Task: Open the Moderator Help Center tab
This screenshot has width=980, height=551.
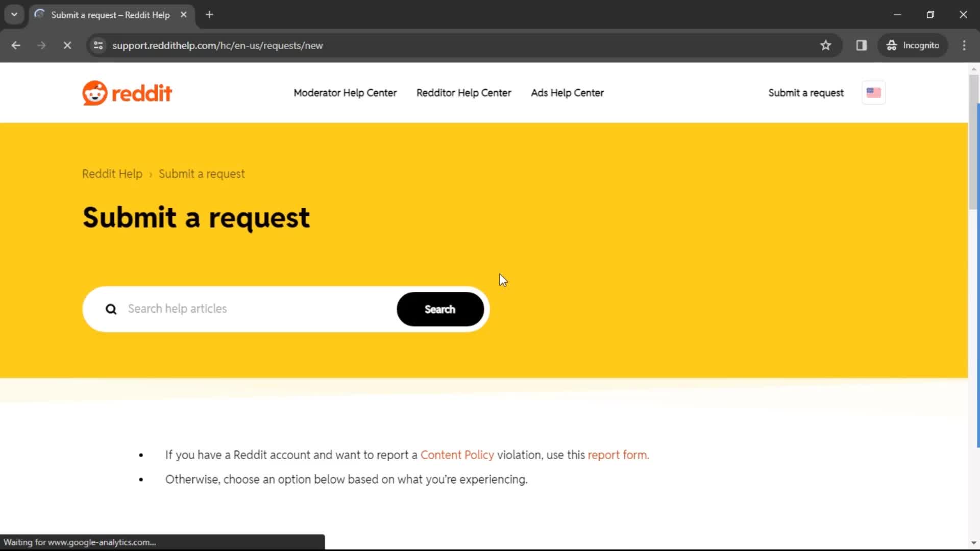Action: pos(345,93)
